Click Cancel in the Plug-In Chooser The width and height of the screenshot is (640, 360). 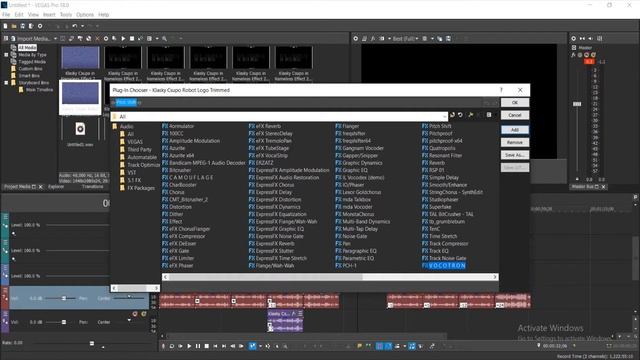(515, 115)
